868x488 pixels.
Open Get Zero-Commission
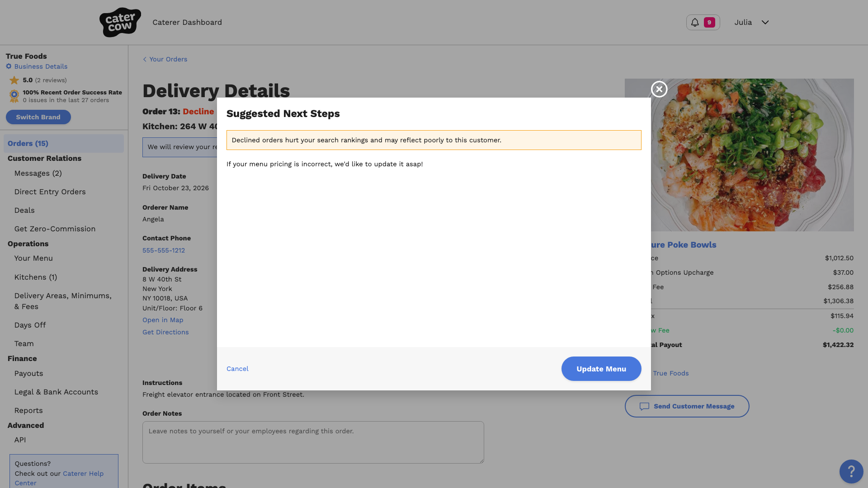55,229
